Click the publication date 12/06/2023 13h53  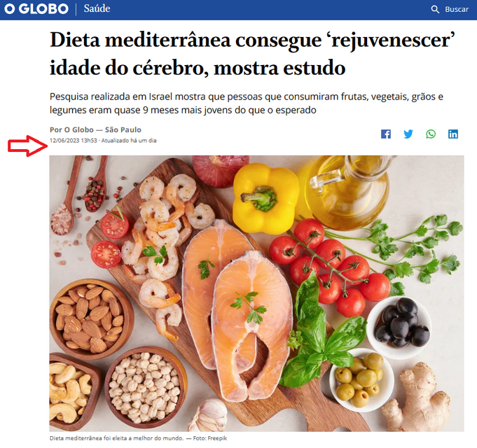74,141
